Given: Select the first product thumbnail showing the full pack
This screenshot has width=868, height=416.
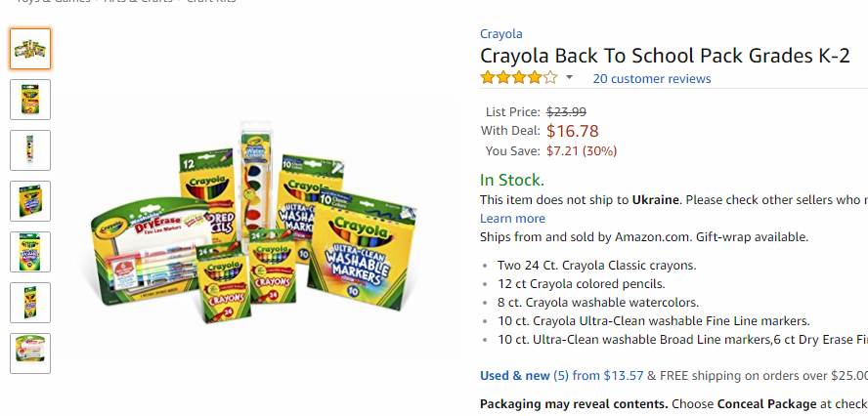Looking at the screenshot, I should [x=30, y=49].
